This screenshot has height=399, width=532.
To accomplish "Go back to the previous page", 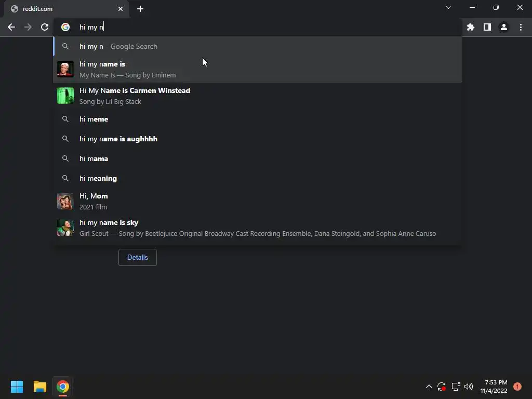I will click(x=11, y=27).
